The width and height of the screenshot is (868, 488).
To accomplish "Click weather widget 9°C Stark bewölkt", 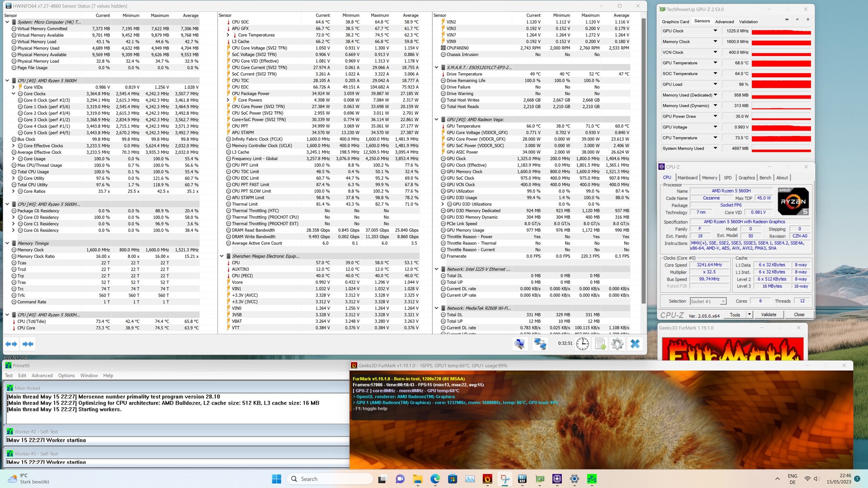I will 28,479.
